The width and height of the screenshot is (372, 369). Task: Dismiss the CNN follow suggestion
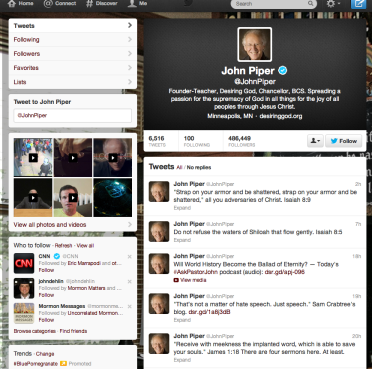(129, 257)
